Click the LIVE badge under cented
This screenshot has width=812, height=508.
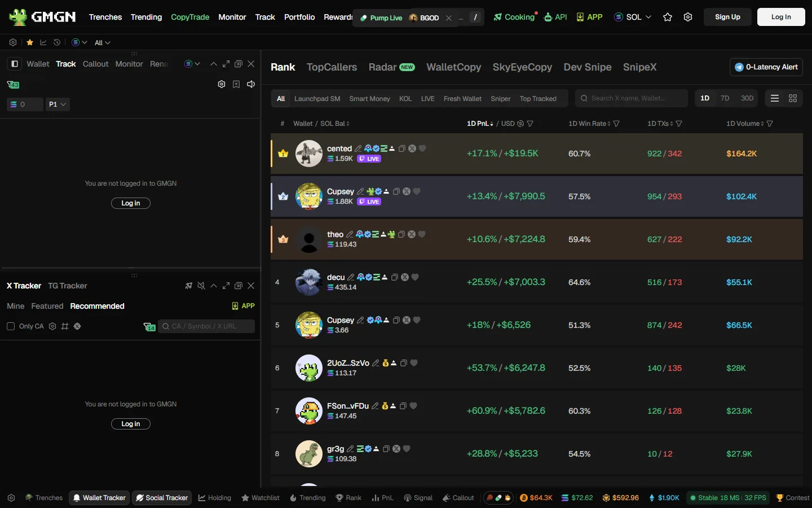tap(369, 159)
